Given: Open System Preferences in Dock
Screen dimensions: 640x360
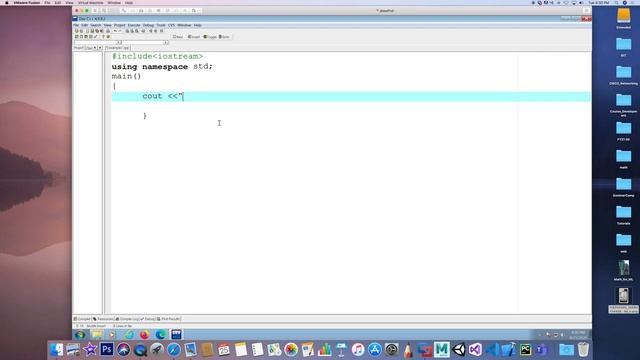Looking at the screenshot, I should pyautogui.click(x=391, y=350).
